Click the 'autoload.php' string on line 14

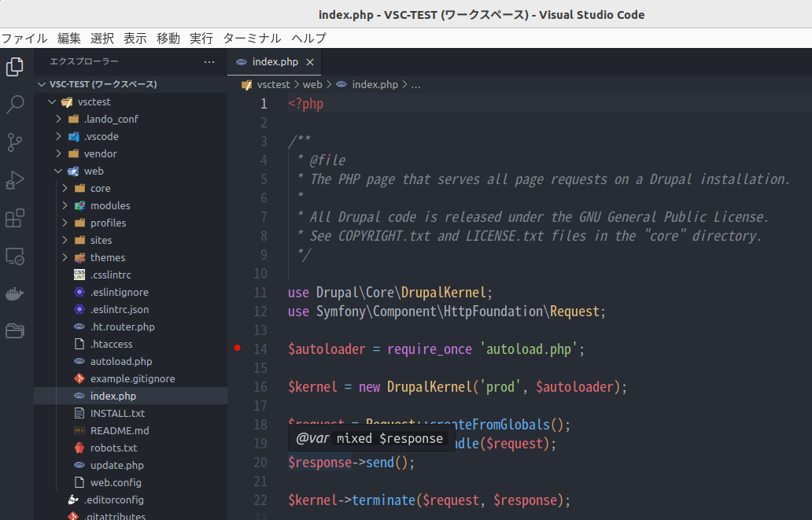pos(528,349)
